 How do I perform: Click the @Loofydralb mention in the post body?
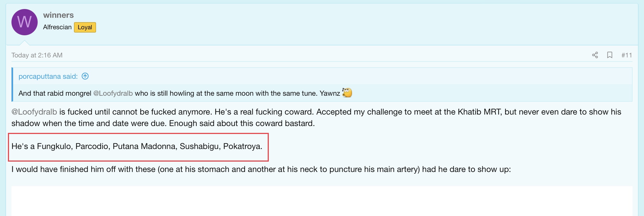[34, 112]
